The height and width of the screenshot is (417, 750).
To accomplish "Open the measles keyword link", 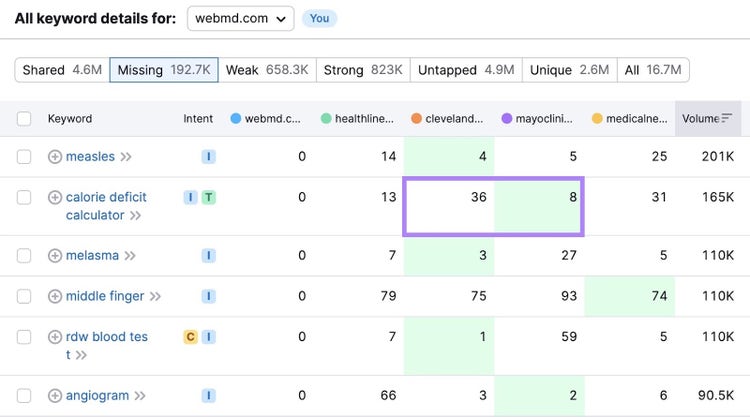I will pos(90,156).
